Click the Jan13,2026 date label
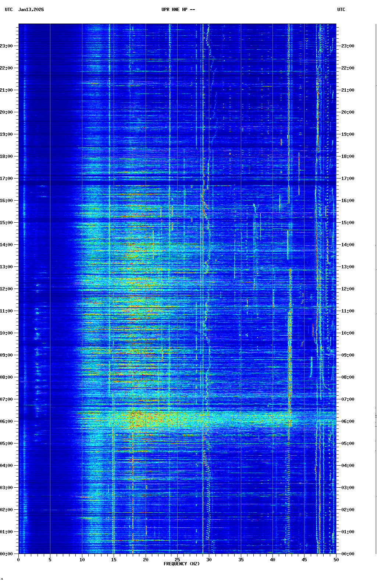The height and width of the screenshot is (583, 392). point(31,10)
